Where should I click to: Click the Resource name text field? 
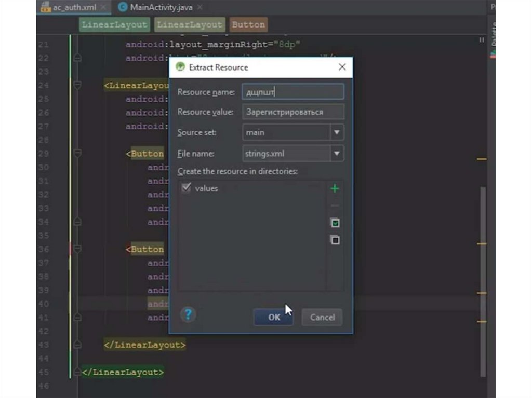292,92
